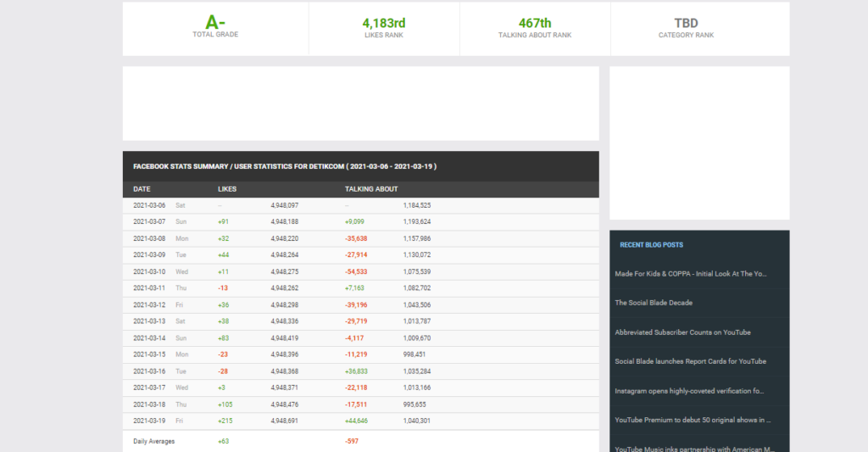Select the 2021-03-16 date cell
868x452 pixels.
click(x=149, y=371)
